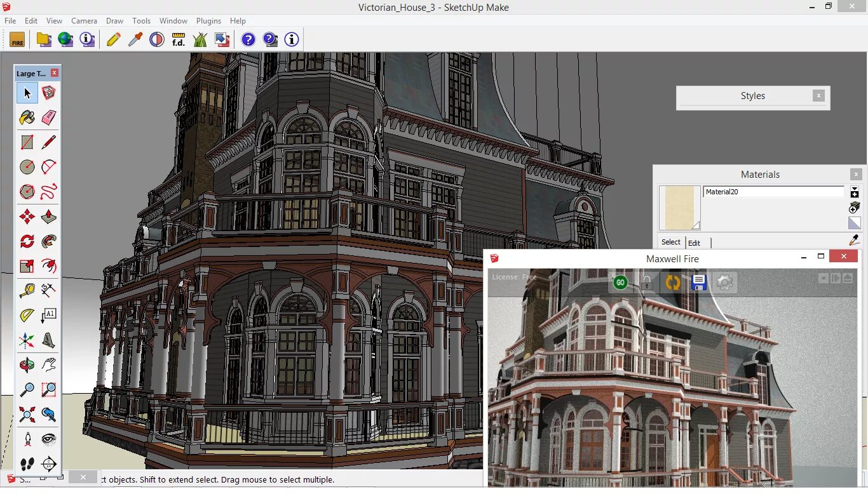This screenshot has width=868, height=494.
Task: Start render with GO button in Maxwell Fire
Action: [x=620, y=283]
